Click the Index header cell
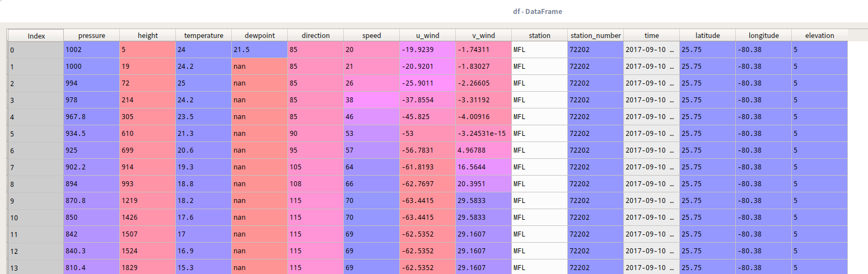The image size is (868, 274). [36, 36]
